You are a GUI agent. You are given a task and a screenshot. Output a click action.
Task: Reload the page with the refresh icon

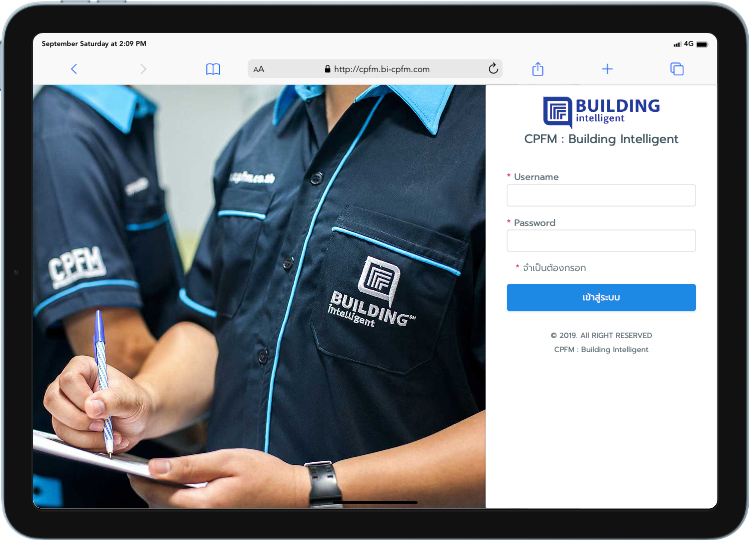point(493,69)
